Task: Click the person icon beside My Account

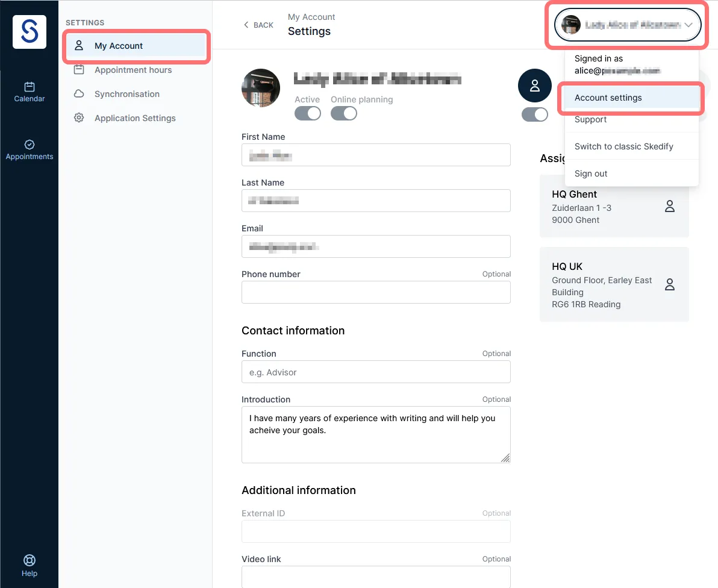Action: click(x=79, y=45)
